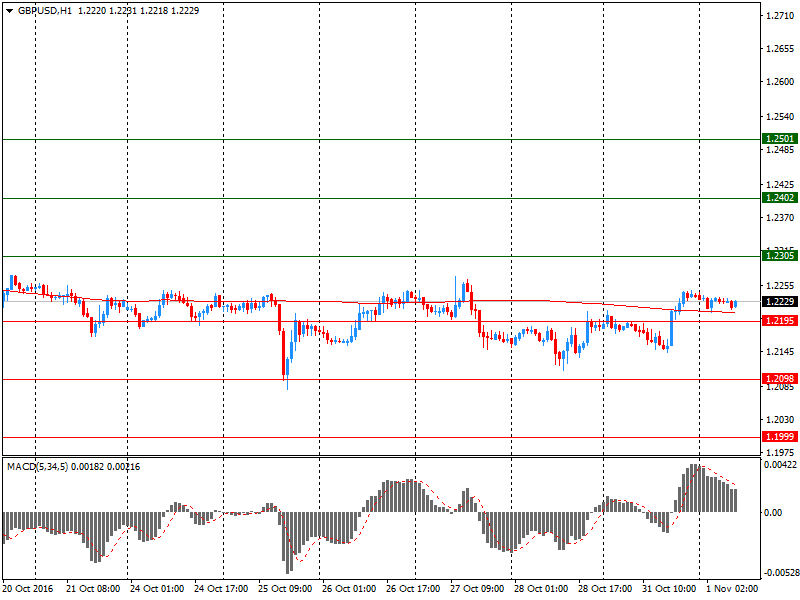Select the 1.1999 red level label

780,437
